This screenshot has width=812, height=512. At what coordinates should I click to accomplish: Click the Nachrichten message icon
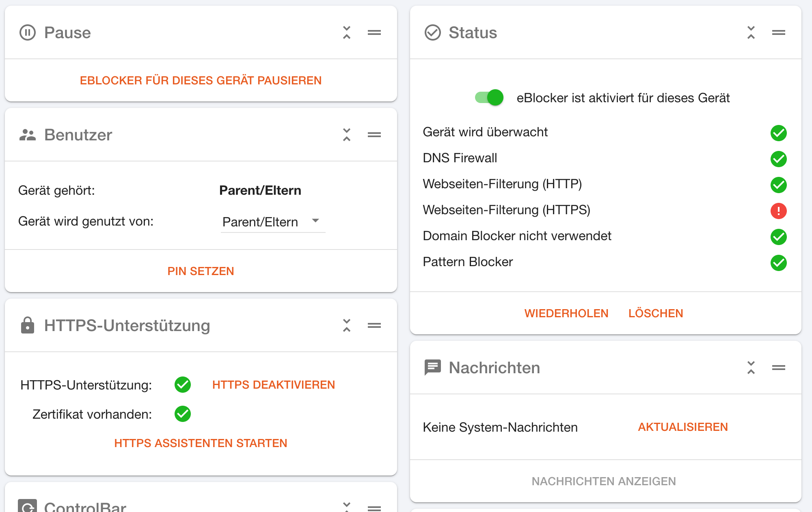[432, 368]
